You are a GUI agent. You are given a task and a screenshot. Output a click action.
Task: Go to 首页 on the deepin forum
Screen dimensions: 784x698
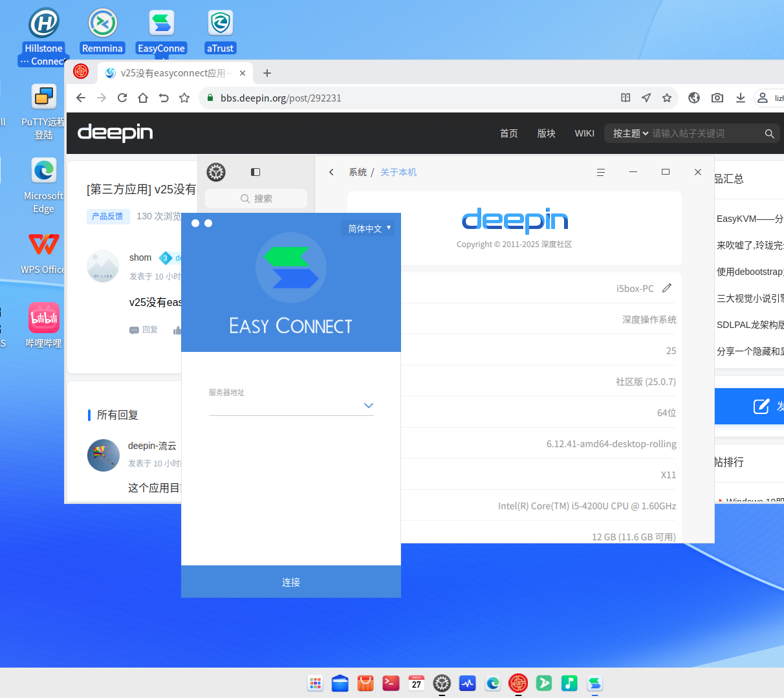509,133
